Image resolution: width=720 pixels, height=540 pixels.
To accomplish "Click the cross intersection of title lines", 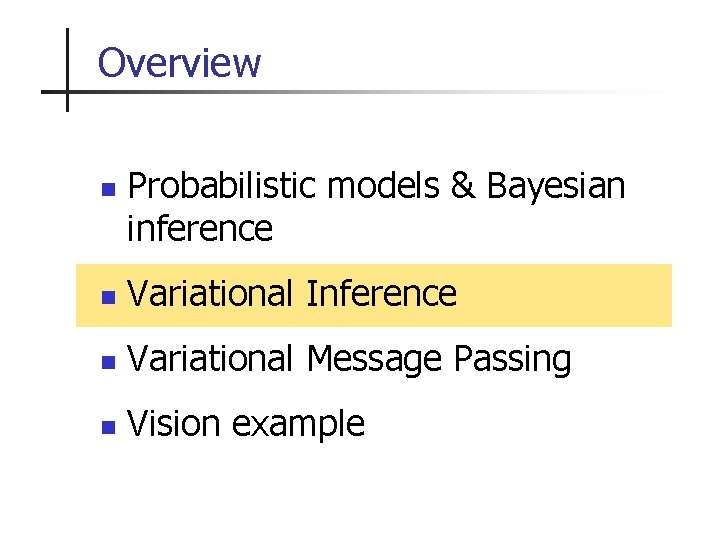I will tap(67, 92).
